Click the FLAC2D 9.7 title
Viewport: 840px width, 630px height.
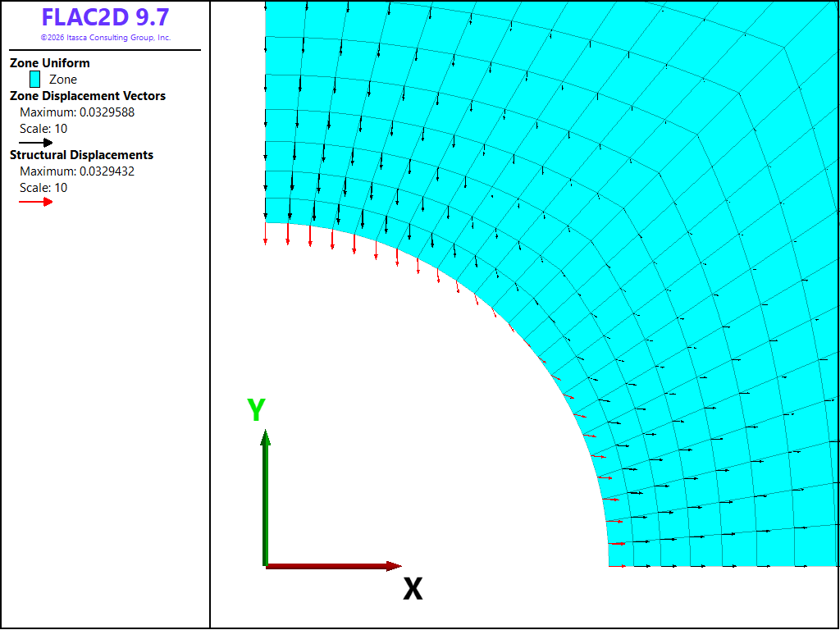106,17
